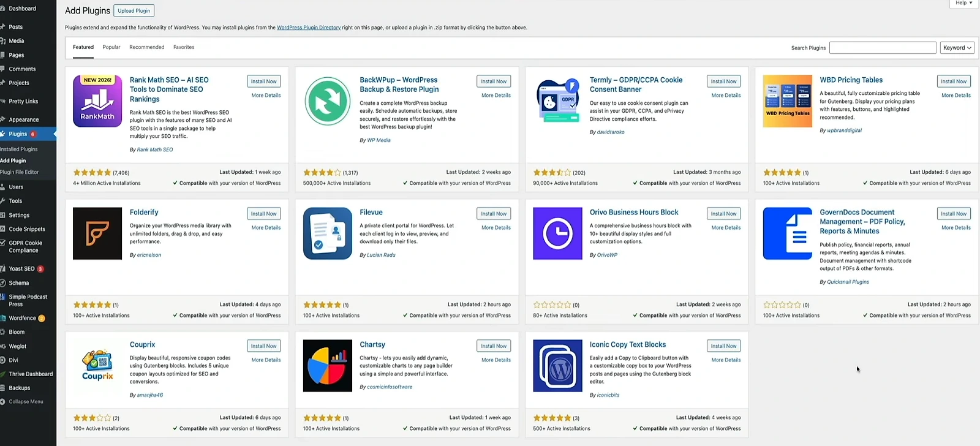
Task: Open Dashboard in the admin sidebar
Action: click(x=23, y=9)
